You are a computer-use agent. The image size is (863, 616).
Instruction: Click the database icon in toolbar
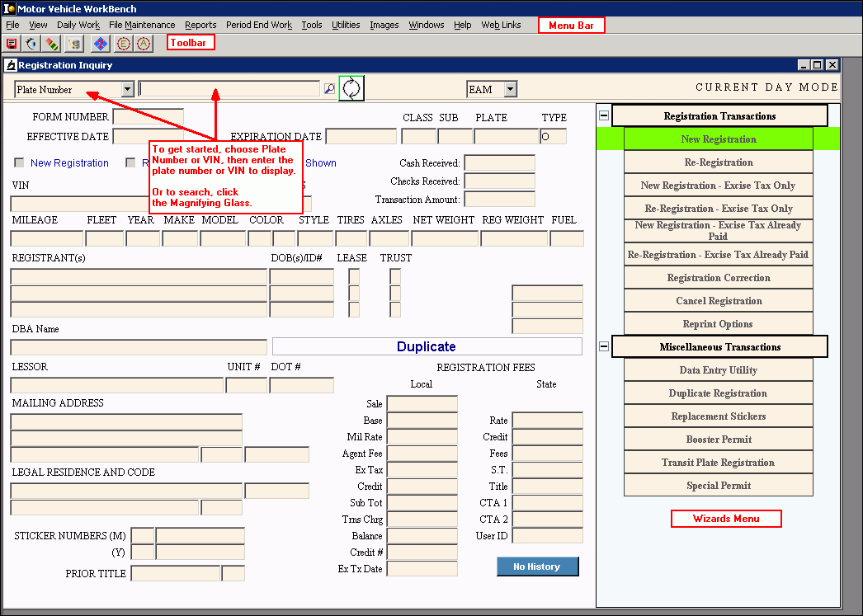pyautogui.click(x=73, y=44)
